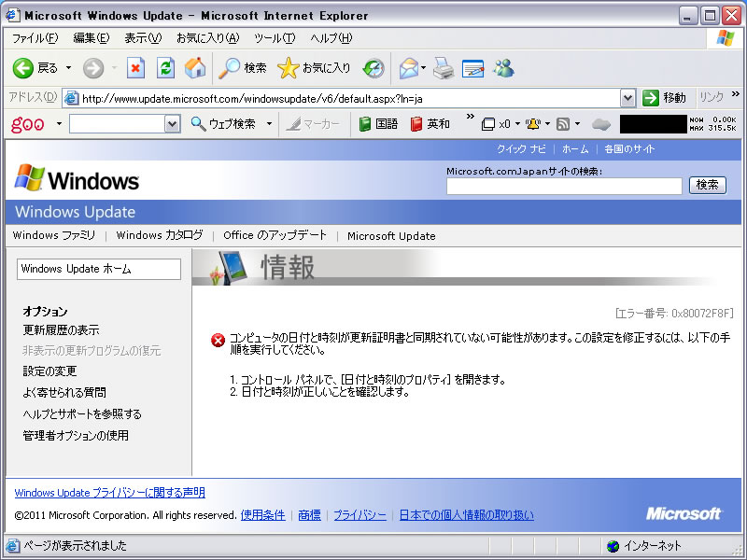Open ヘルプとサポートを参照する link
Screen dimensions: 747x560
pyautogui.click(x=82, y=414)
